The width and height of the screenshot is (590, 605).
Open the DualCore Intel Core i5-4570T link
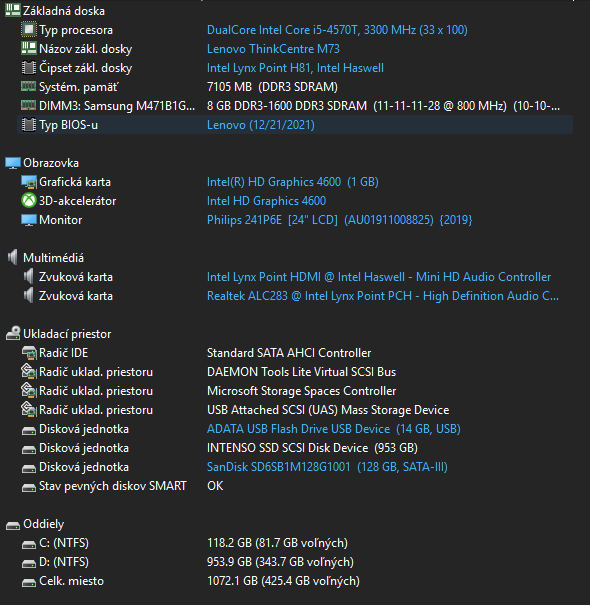point(337,30)
